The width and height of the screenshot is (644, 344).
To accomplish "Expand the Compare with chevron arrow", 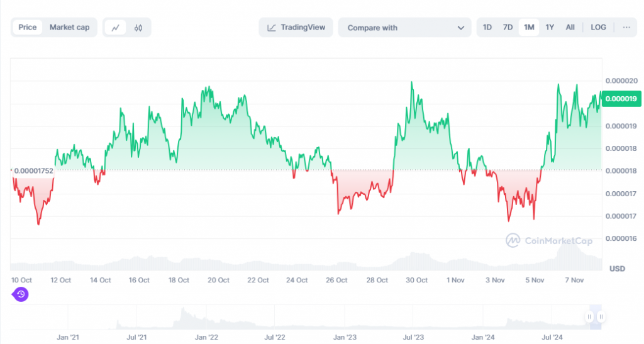I will click(x=461, y=28).
